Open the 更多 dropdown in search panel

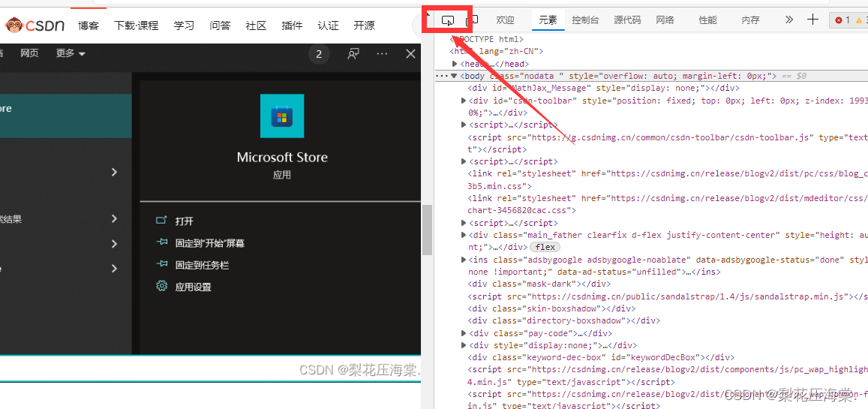[71, 54]
